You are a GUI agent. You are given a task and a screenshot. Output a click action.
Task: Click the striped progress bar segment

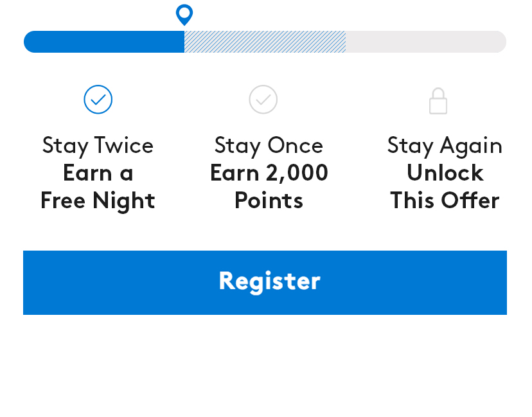coord(265,42)
